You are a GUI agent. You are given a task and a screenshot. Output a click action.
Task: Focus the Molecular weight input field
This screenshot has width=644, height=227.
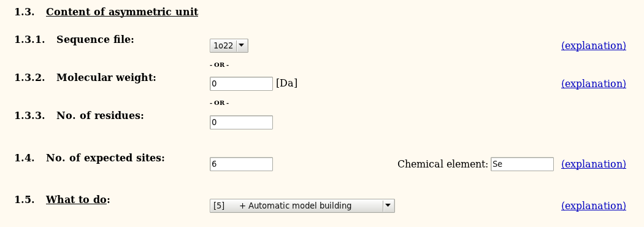241,83
